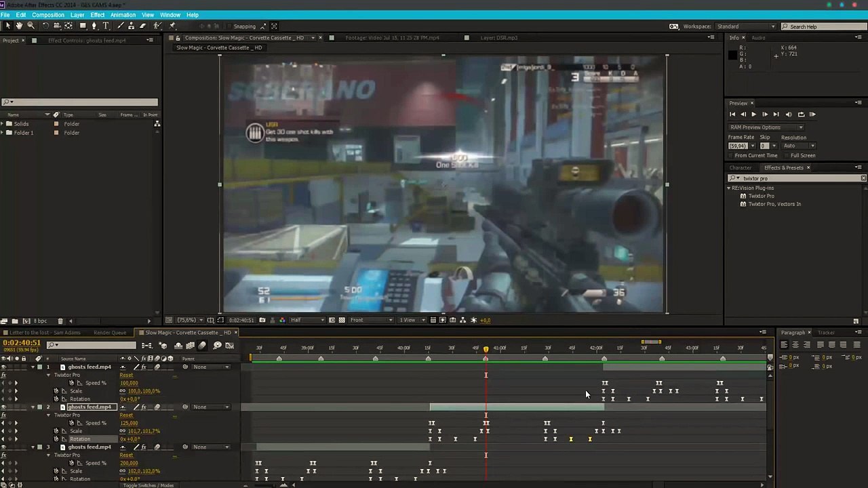Click the snapshot camera icon below viewer

(262, 320)
